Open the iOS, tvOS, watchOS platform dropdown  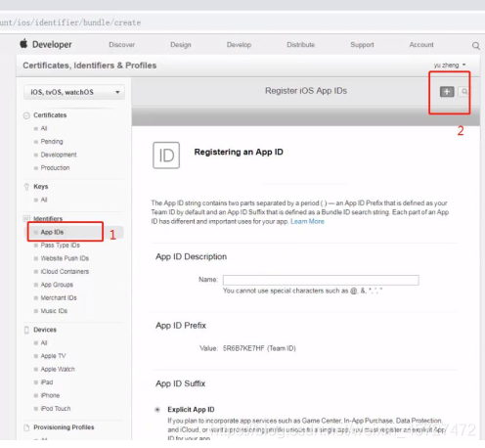pyautogui.click(x=74, y=92)
